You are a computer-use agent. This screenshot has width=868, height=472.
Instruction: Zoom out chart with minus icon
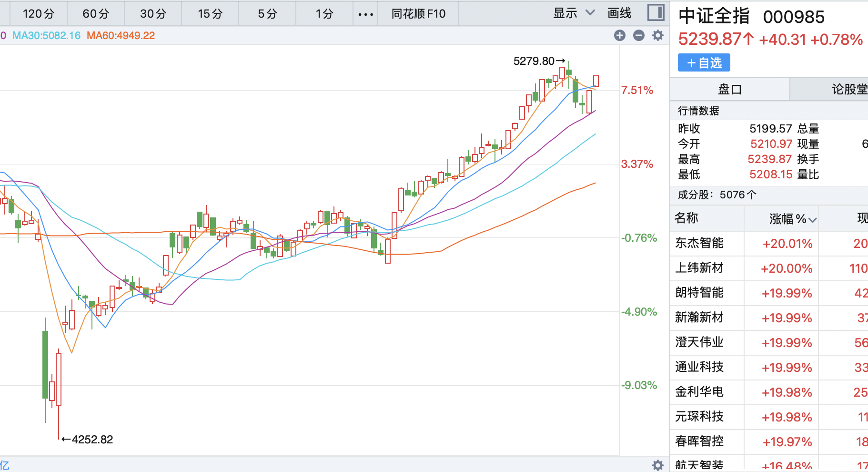click(639, 35)
